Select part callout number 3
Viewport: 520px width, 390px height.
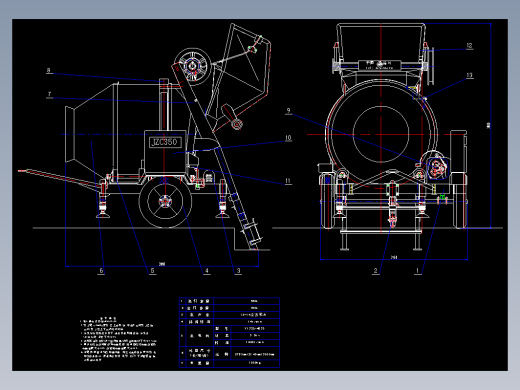[x=238, y=271]
